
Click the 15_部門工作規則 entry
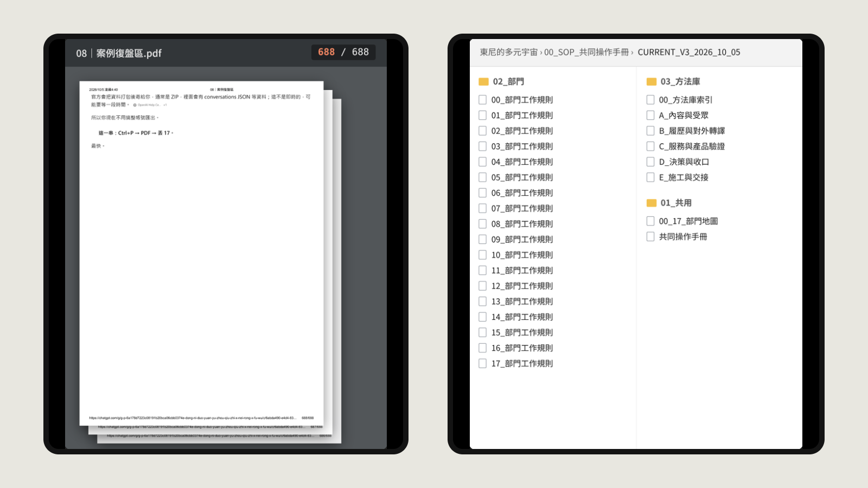522,332
